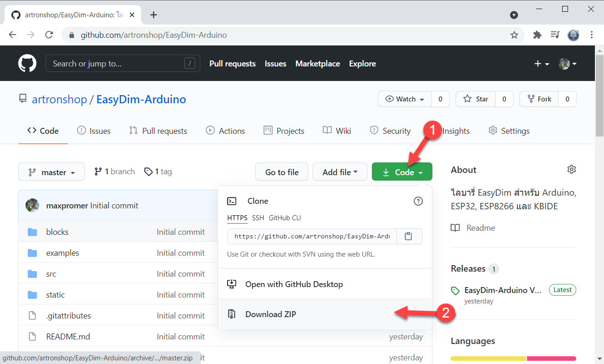Click the src folder icon
Image resolution: width=604 pixels, height=364 pixels.
32,274
